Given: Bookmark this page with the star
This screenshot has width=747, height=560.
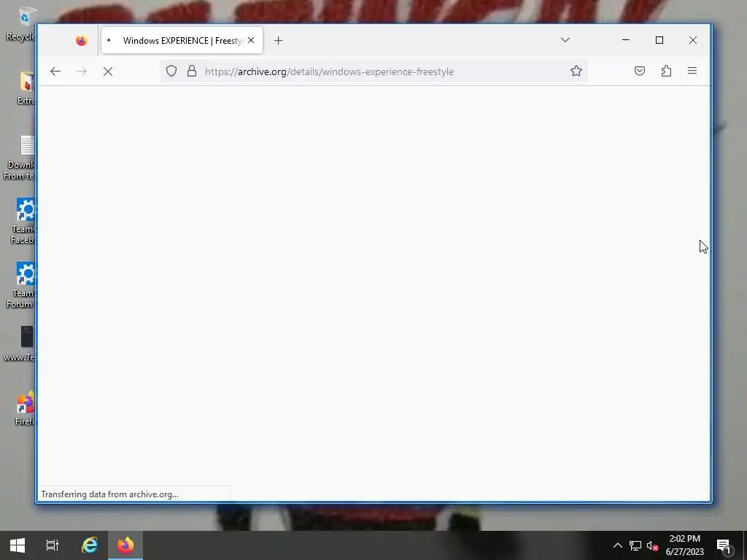Looking at the screenshot, I should (x=576, y=71).
